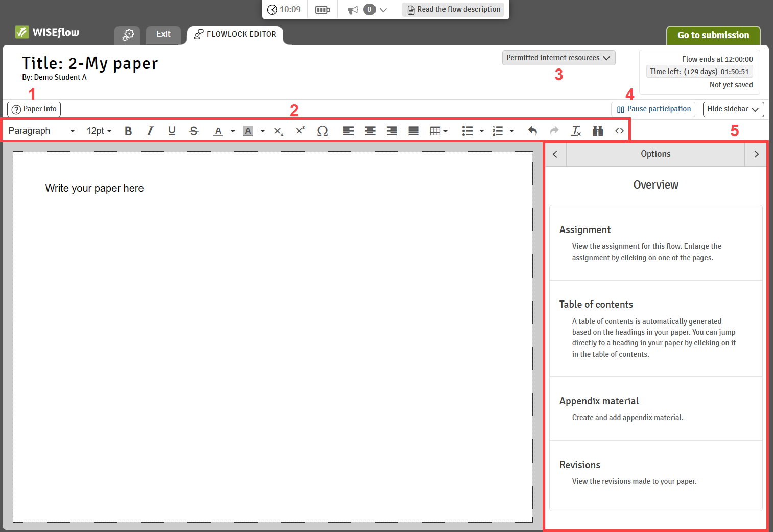Toggle superscript formatting
Image resolution: width=773 pixels, height=532 pixels.
click(300, 131)
